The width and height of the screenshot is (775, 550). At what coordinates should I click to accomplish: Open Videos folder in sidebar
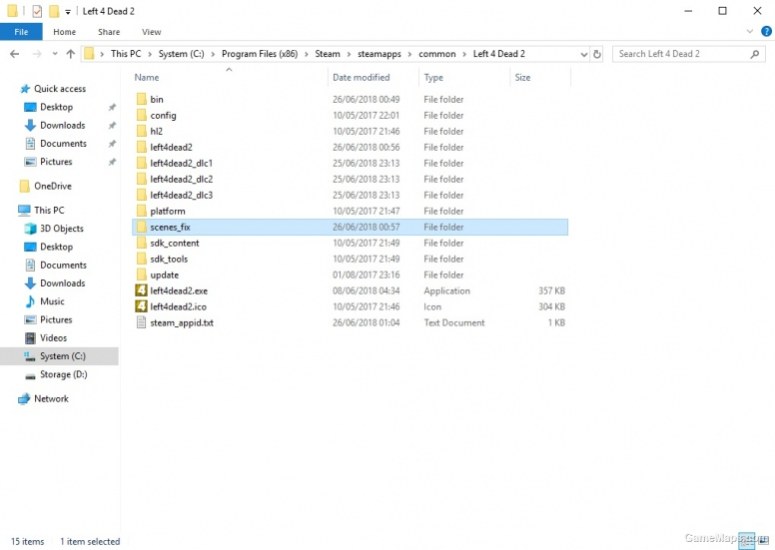click(x=53, y=338)
